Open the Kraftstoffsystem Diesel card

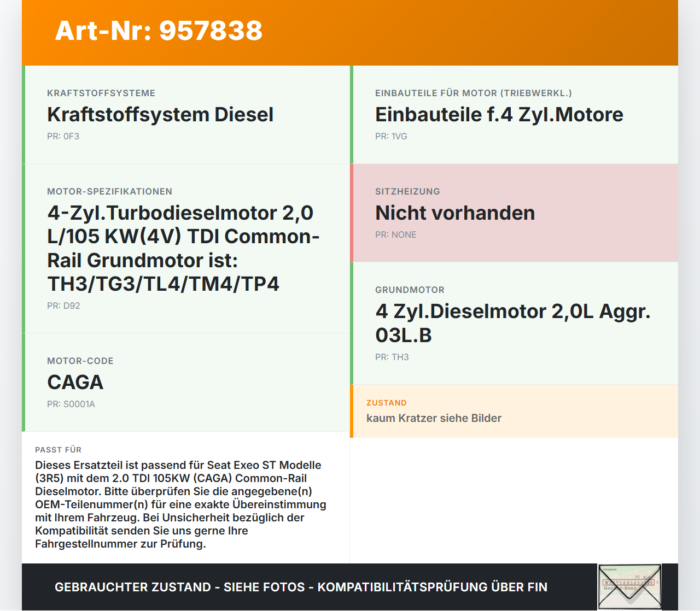(x=160, y=115)
